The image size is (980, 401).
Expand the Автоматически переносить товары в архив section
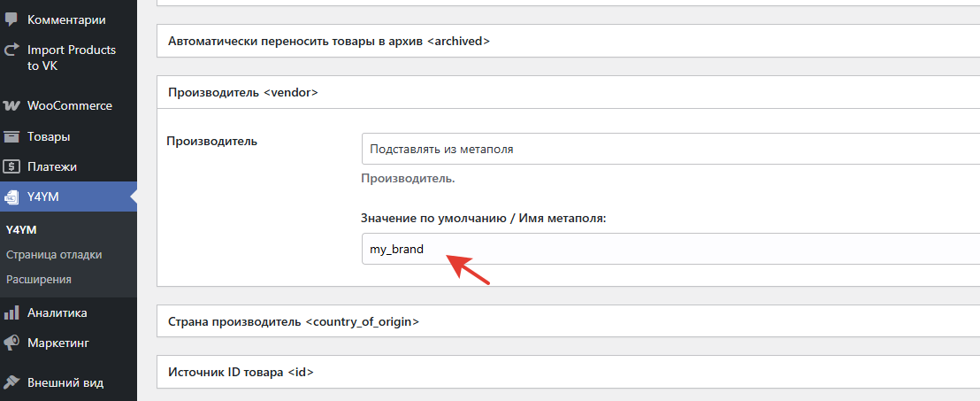[329, 41]
